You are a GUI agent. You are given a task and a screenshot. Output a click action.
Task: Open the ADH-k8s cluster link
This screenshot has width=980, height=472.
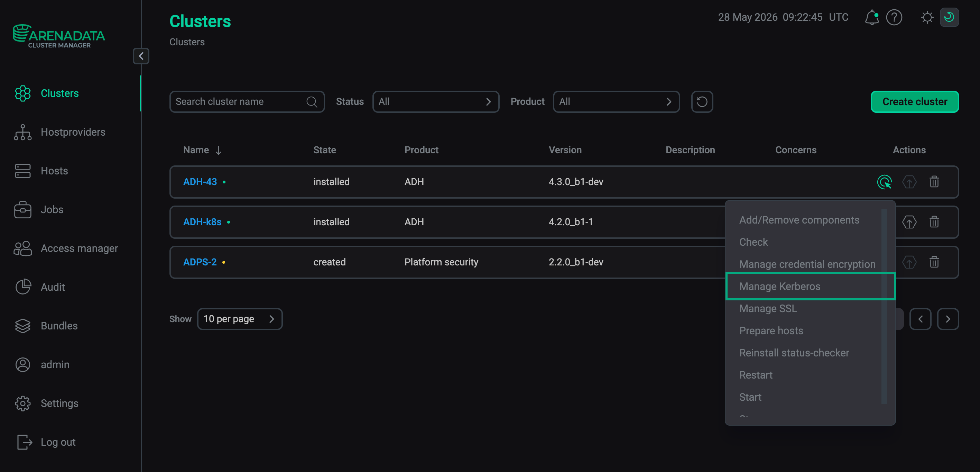pos(202,222)
